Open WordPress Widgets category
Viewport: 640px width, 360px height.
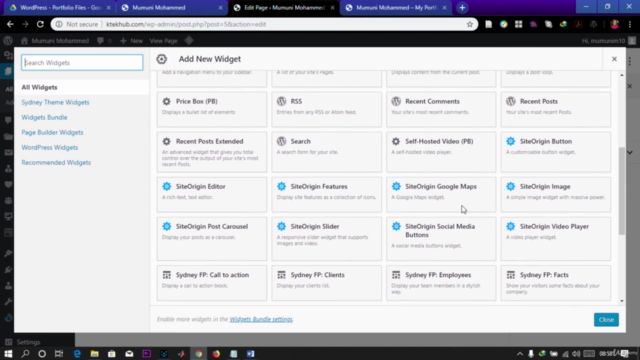[50, 148]
